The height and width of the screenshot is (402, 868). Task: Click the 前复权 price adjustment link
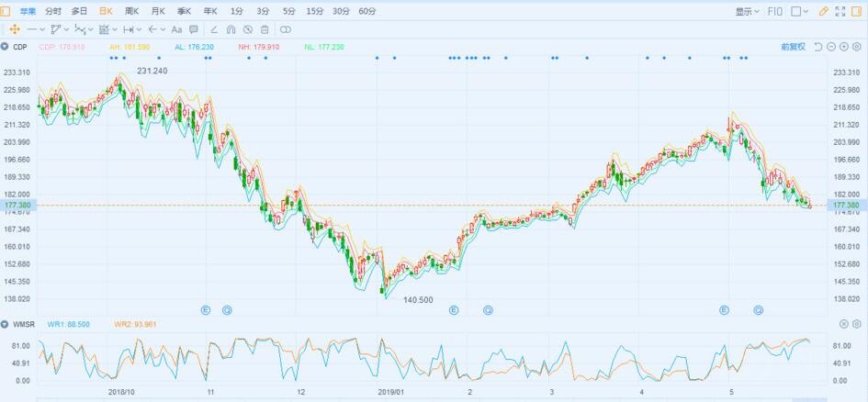tap(793, 47)
